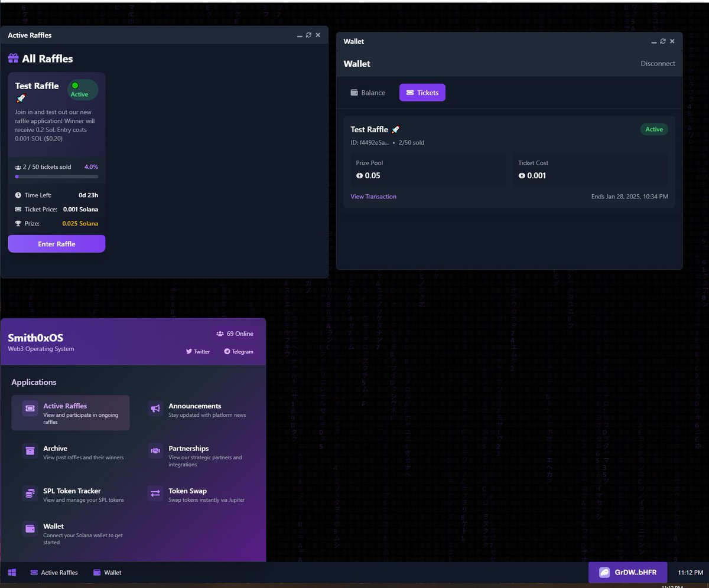This screenshot has width=709, height=588.
Task: Select the Tickets tab in Wallet
Action: (422, 93)
